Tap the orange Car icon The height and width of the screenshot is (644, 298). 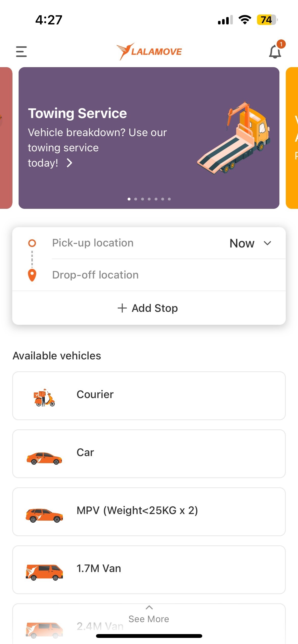44,458
